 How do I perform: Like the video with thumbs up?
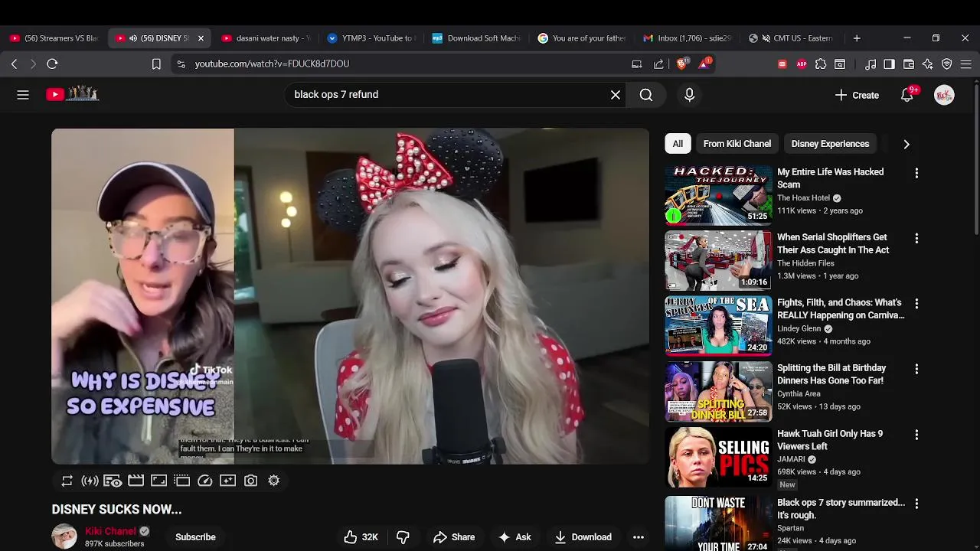pos(360,537)
